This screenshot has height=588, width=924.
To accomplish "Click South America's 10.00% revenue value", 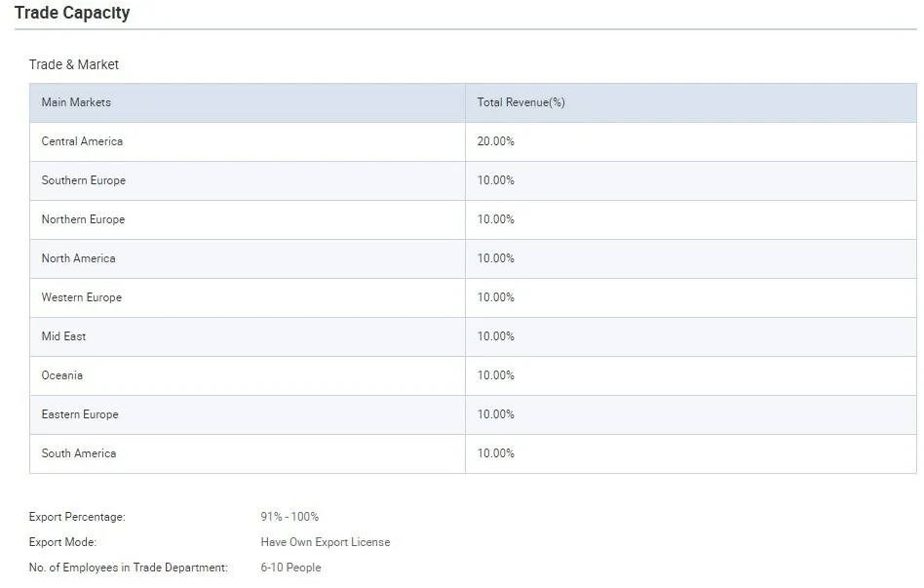I will tap(495, 452).
